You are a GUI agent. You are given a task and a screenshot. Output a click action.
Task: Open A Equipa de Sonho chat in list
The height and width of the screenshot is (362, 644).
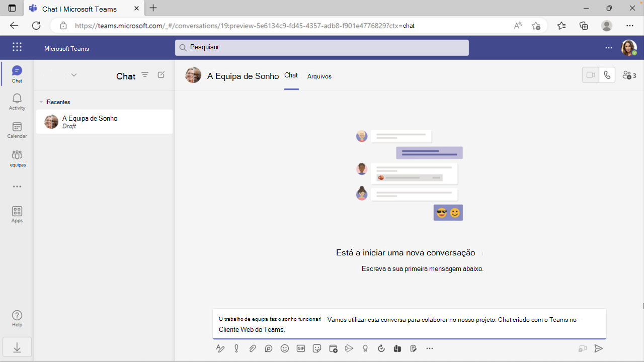(104, 122)
